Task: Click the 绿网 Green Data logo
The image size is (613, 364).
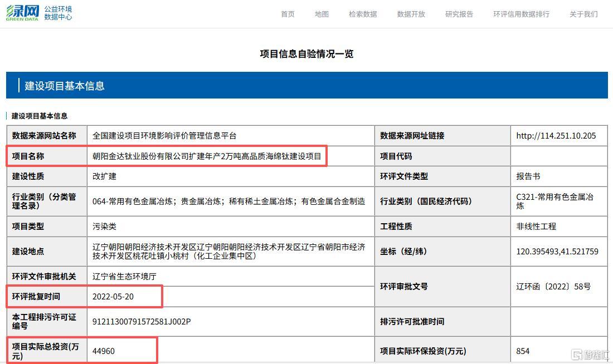Action: coord(22,13)
